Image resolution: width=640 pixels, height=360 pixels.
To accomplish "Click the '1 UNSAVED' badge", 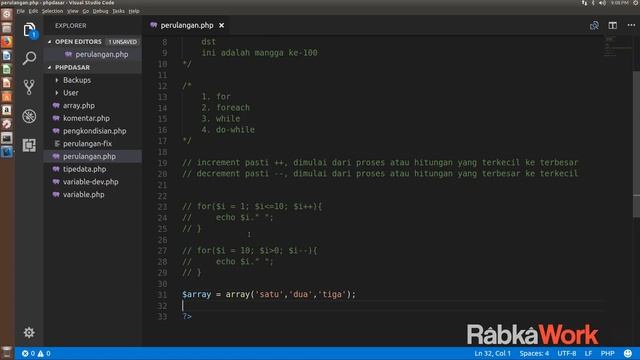I will pos(122,42).
